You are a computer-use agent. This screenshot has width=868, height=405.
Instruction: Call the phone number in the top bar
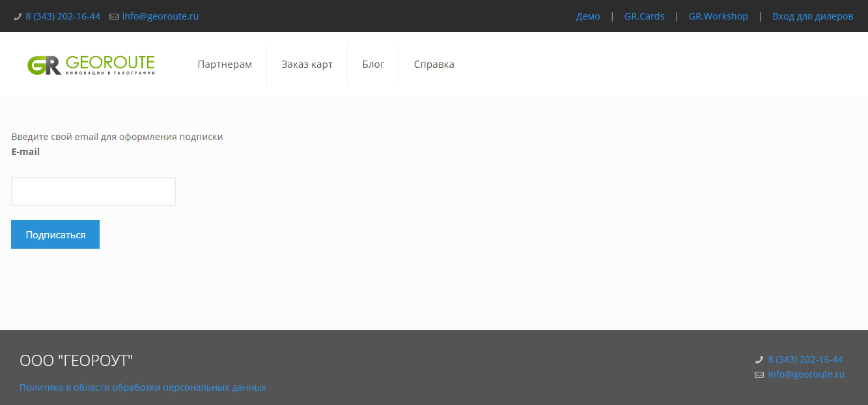(x=63, y=16)
